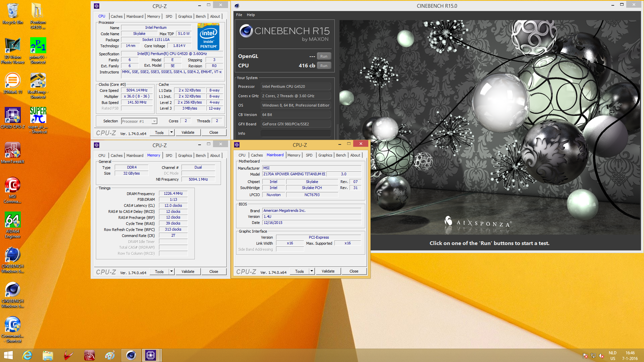Open second CINEBENCH Windows 64 desktop icon
The height and width of the screenshot is (362, 644).
pyautogui.click(x=13, y=295)
